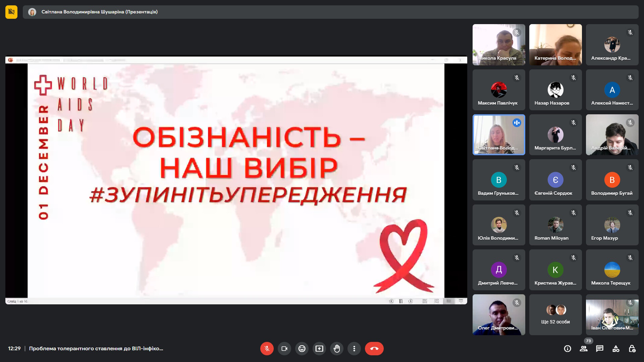Select Roman Miloyan's participant tile

[555, 225]
